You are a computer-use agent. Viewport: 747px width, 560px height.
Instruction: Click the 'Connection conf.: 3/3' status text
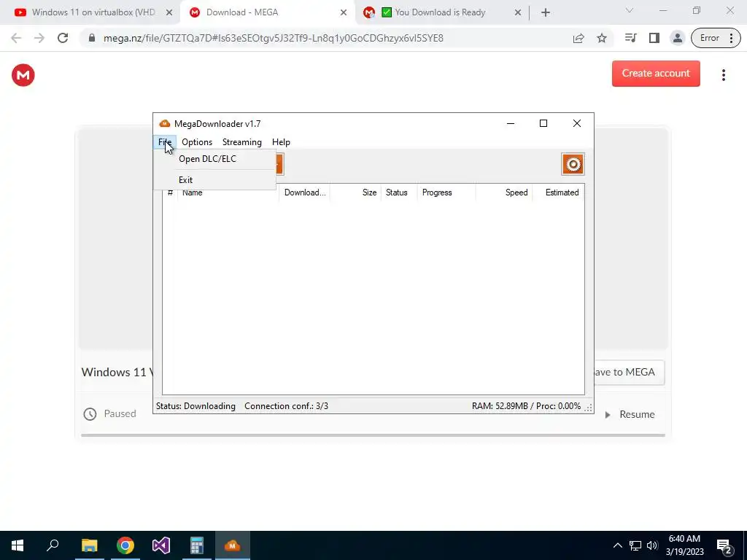[x=286, y=406]
